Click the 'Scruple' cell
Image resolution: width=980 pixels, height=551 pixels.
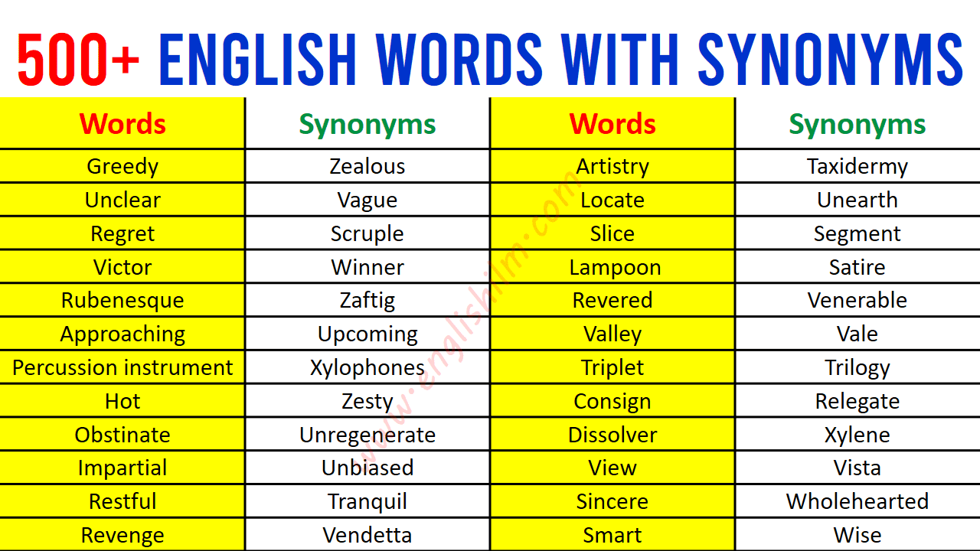click(x=367, y=234)
